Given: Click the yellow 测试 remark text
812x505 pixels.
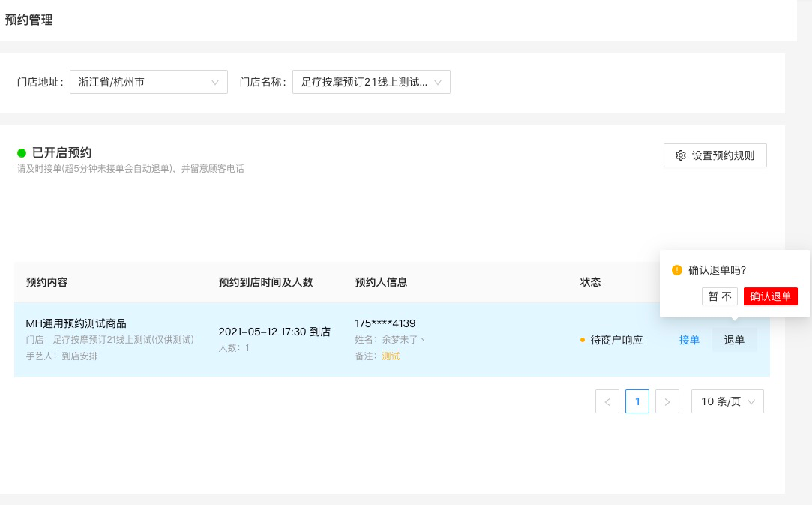Looking at the screenshot, I should pos(391,356).
